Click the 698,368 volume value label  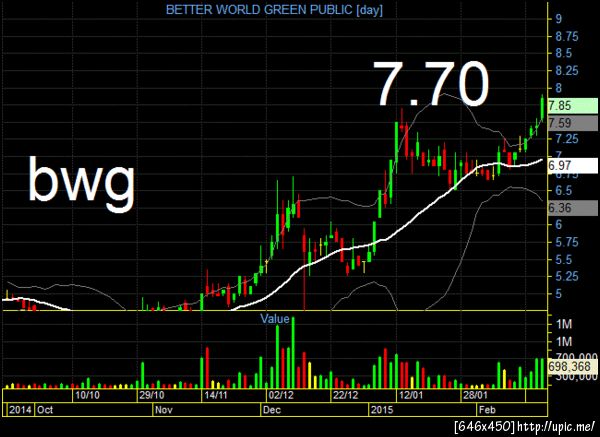tap(572, 367)
